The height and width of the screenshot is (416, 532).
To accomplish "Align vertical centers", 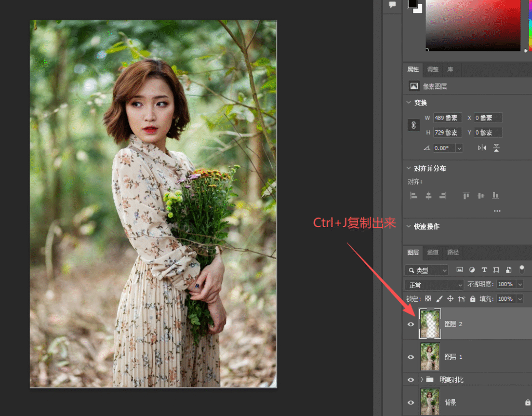I will (481, 196).
